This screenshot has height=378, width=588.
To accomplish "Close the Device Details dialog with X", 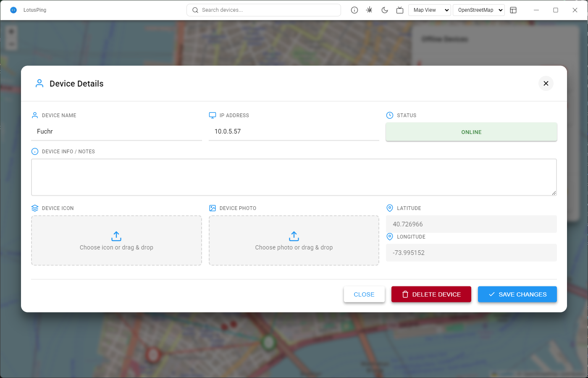I will point(546,84).
